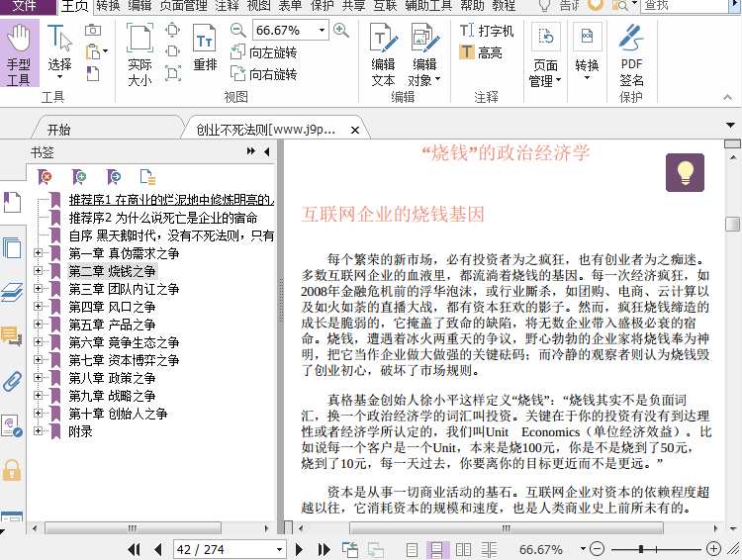Switch to the Home (主页) ribbon tab
The height and width of the screenshot is (560, 742).
pos(75,6)
